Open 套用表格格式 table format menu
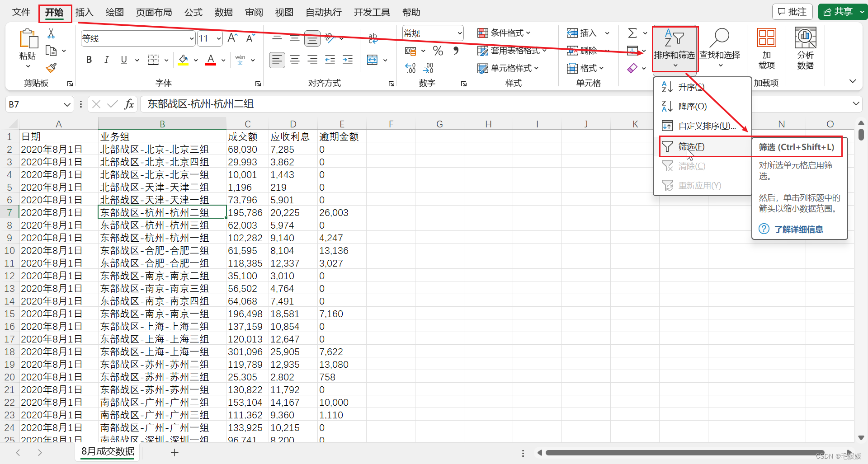Viewport: 868px width, 464px height. 512,51
